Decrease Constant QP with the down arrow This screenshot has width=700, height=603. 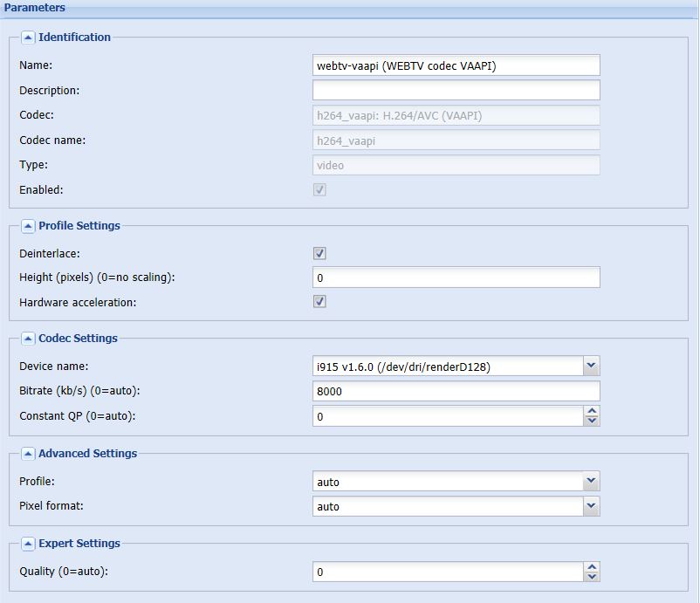click(x=592, y=421)
